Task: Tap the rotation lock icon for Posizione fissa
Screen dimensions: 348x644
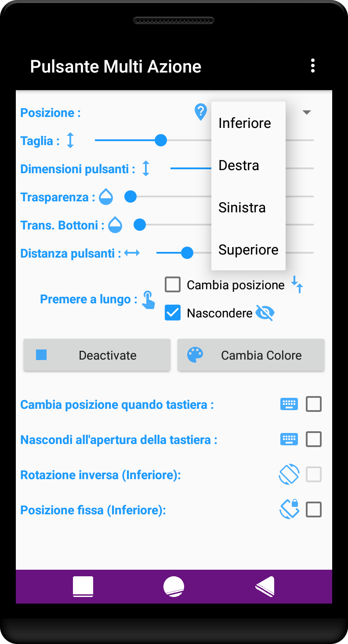Action: tap(289, 509)
